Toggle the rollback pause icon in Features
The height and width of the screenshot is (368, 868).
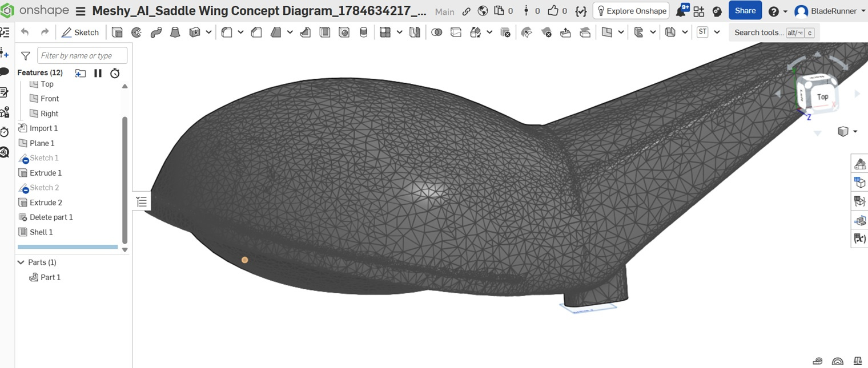coord(98,73)
